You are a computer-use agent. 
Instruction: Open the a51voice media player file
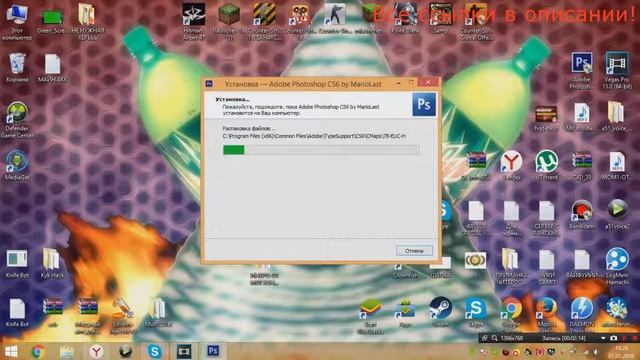[617, 214]
